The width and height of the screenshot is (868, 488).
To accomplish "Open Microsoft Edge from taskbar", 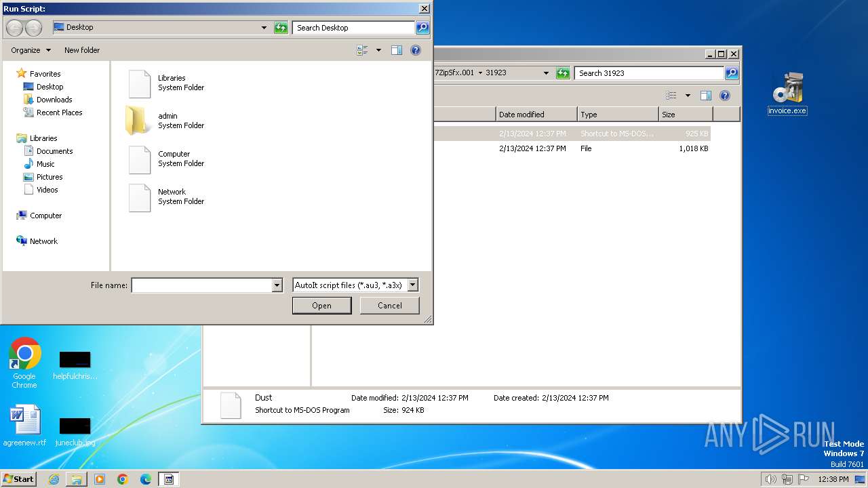I will pyautogui.click(x=146, y=479).
